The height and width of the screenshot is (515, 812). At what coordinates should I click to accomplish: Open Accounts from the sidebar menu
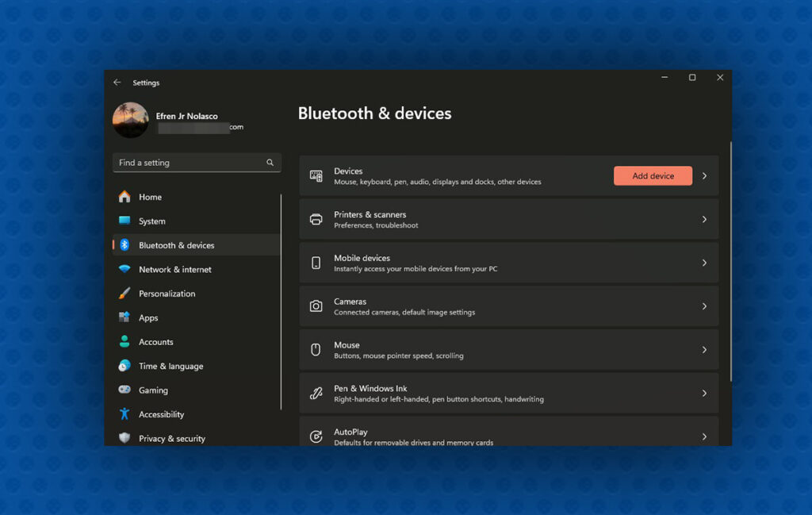pos(155,341)
